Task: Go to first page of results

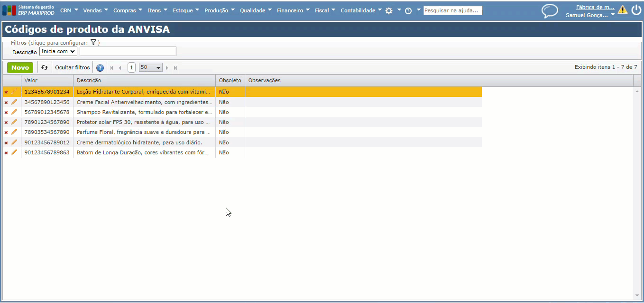Action: pos(111,68)
